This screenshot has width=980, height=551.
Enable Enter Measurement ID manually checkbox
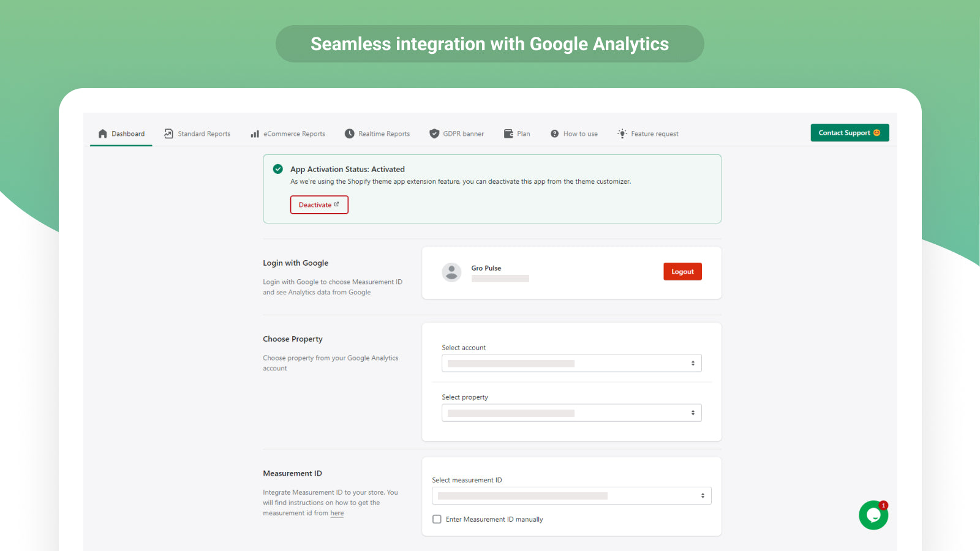tap(437, 519)
